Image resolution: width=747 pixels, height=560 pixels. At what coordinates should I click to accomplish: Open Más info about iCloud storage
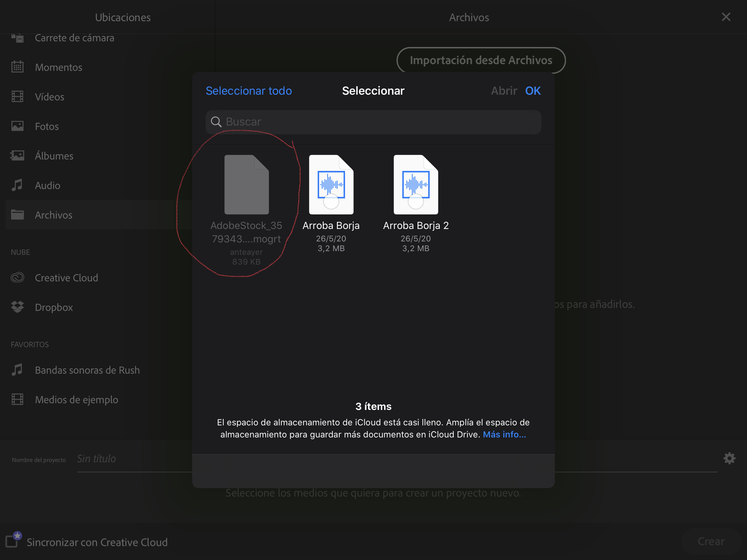click(503, 434)
